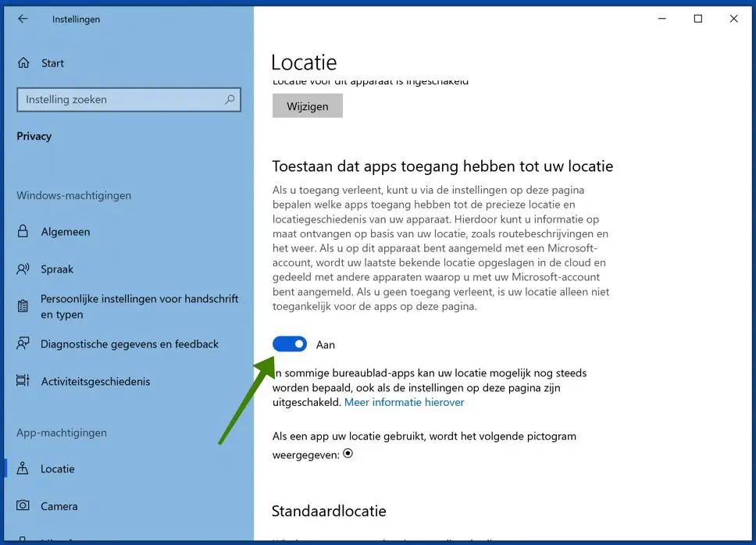Open Diagnostische gegevens en feedback
Viewport: 756px width, 545px height.
[x=129, y=344]
